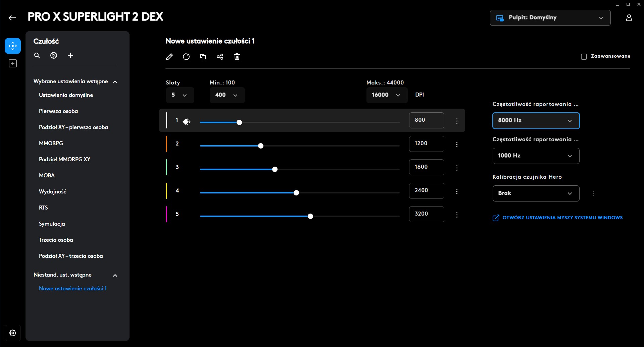
Task: Collapse Niestand. ust. wstępne section
Action: point(115,275)
